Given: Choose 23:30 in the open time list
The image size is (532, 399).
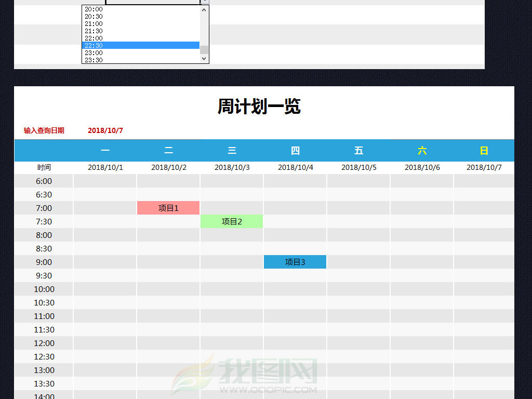Looking at the screenshot, I should tap(95, 60).
